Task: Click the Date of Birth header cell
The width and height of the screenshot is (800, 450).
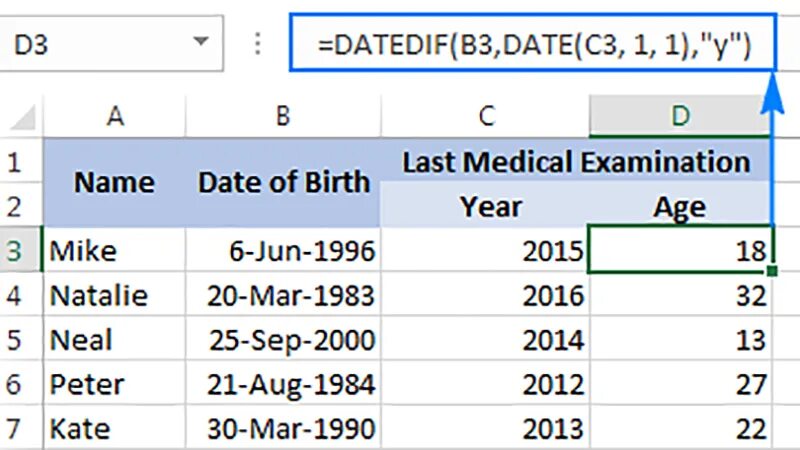Action: pyautogui.click(x=283, y=183)
